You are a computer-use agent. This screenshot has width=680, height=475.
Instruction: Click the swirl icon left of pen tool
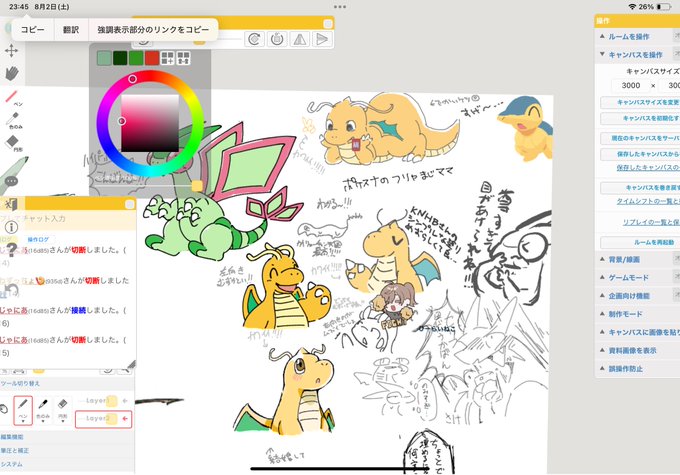pos(4,409)
